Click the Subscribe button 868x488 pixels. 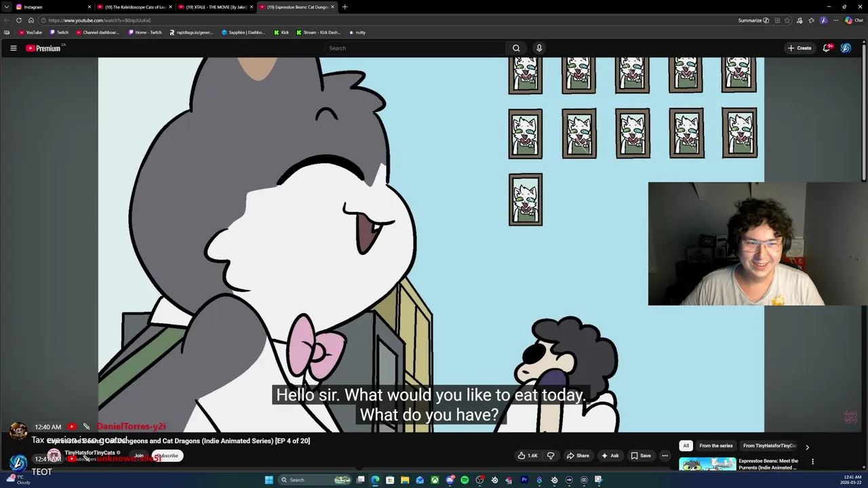[x=167, y=455]
